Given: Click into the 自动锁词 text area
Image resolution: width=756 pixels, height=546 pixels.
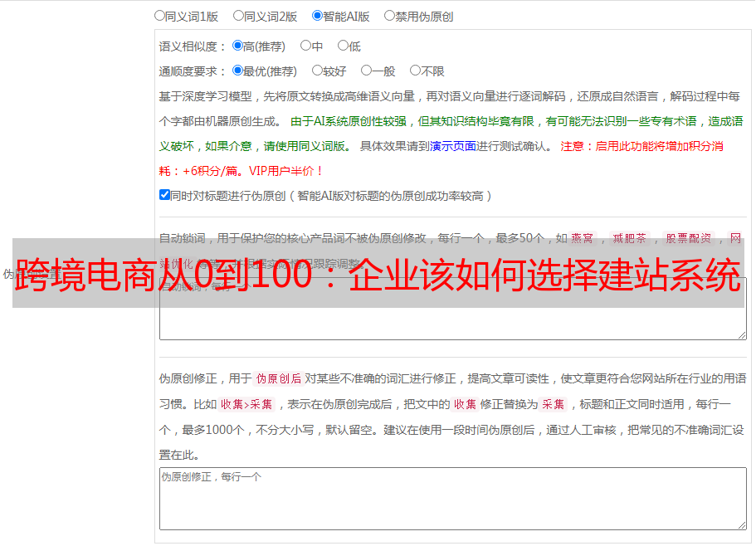Looking at the screenshot, I should point(452,324).
